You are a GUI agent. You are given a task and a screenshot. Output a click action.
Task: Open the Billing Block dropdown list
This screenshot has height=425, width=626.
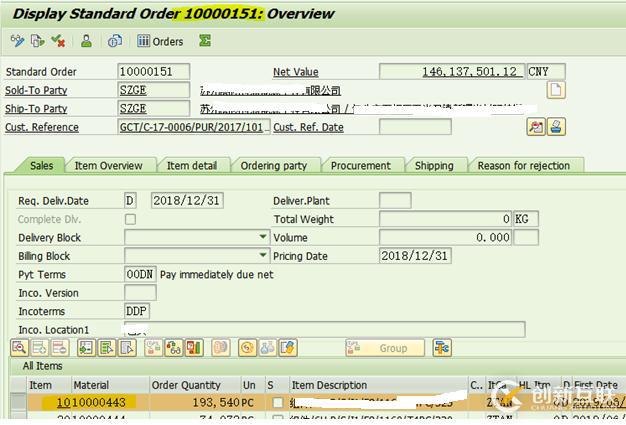263,256
